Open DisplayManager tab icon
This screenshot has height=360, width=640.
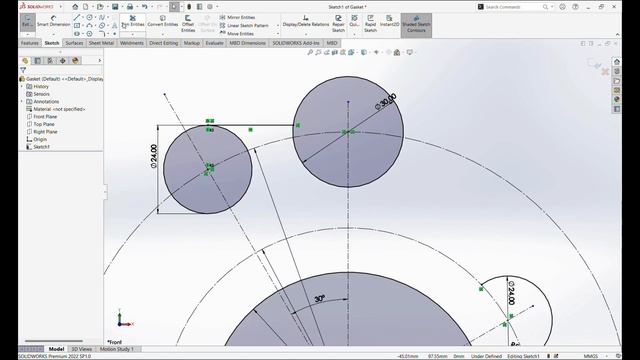[x=75, y=60]
